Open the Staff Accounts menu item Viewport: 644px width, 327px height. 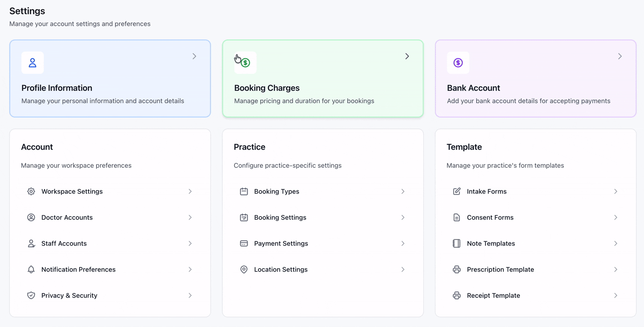[64, 243]
